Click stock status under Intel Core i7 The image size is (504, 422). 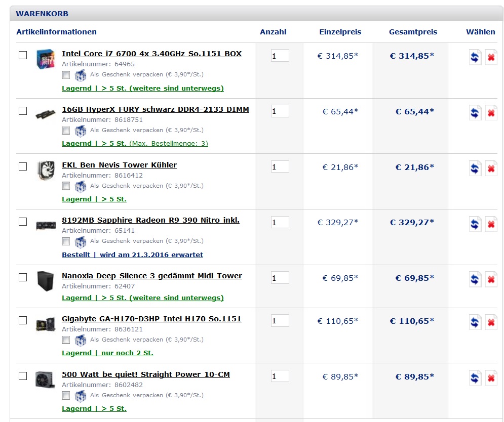click(143, 89)
